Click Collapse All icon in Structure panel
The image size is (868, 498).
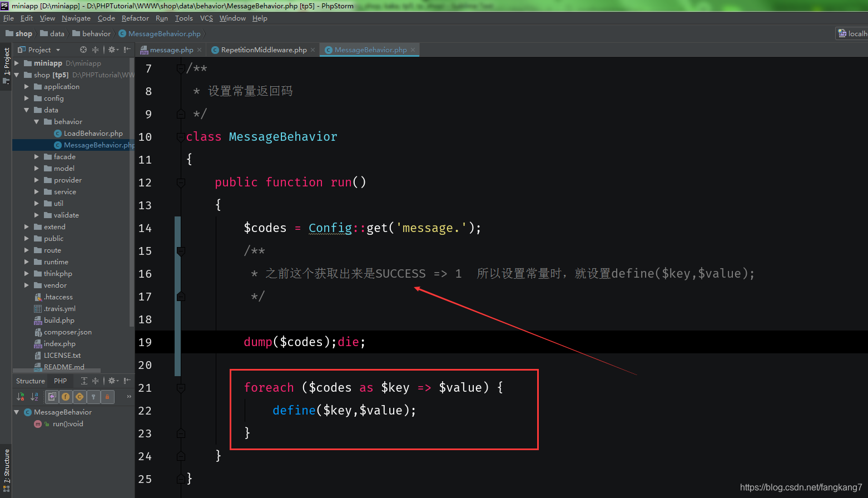tap(96, 381)
